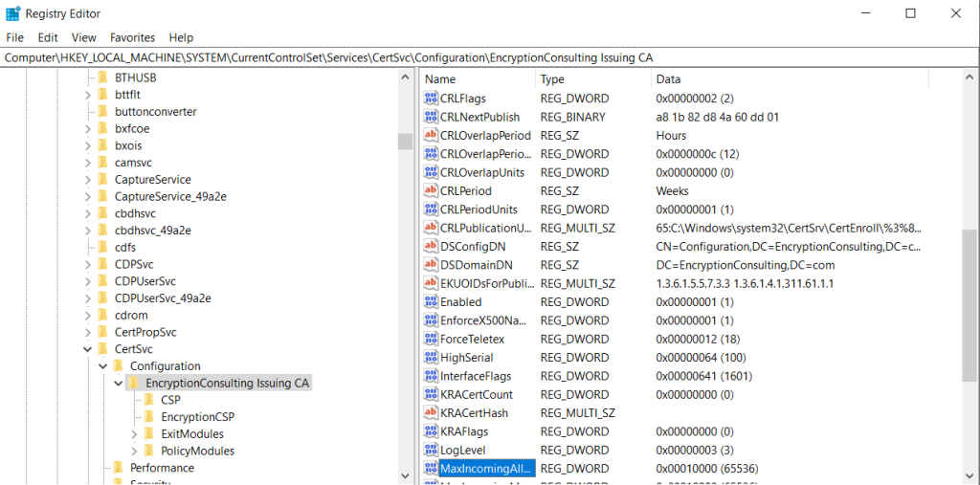980x485 pixels.
Task: Click data value 0x00000641 (1601)
Action: [703, 376]
